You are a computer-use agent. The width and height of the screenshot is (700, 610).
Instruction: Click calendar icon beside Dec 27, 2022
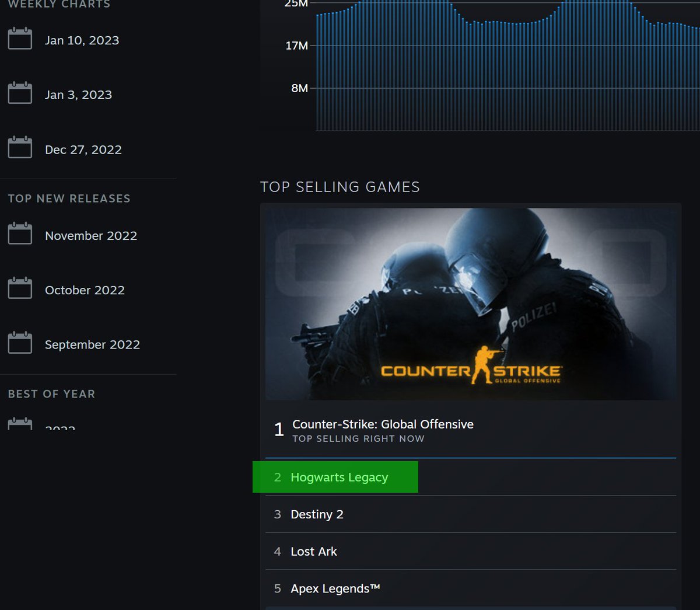(x=20, y=148)
